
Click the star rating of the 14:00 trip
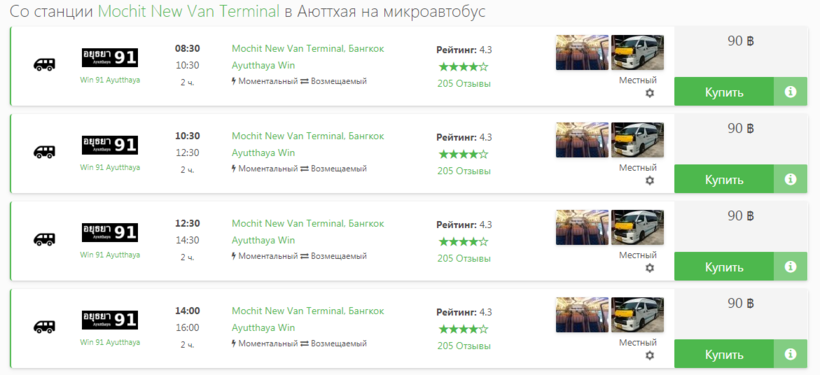coord(463,329)
